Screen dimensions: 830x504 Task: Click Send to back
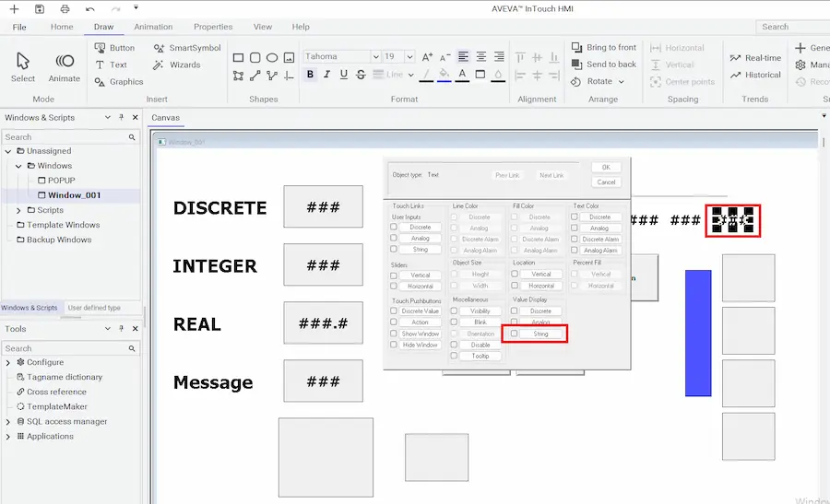603,64
